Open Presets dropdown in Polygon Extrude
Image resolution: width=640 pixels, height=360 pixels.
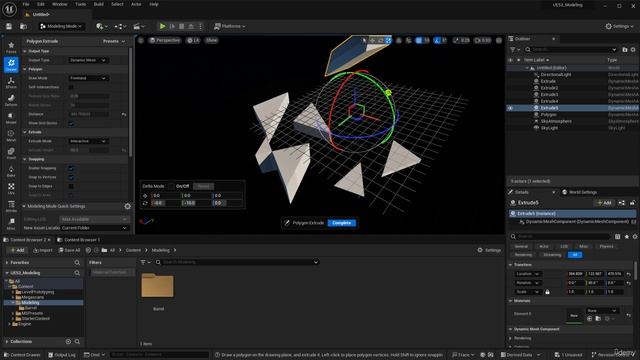click(114, 41)
